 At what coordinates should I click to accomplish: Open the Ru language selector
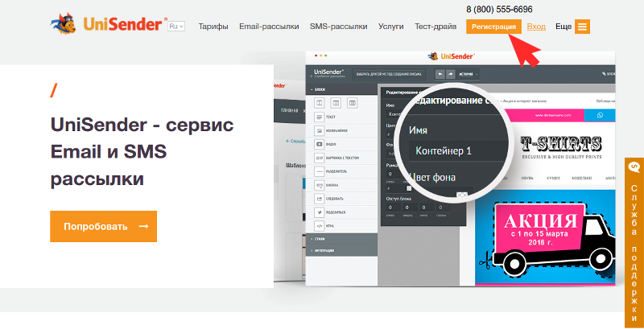176,27
